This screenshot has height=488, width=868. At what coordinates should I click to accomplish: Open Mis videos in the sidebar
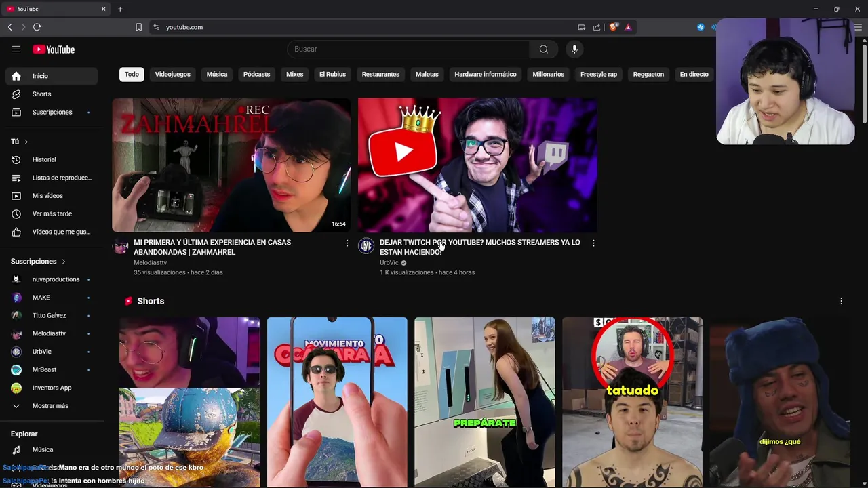pos(52,196)
